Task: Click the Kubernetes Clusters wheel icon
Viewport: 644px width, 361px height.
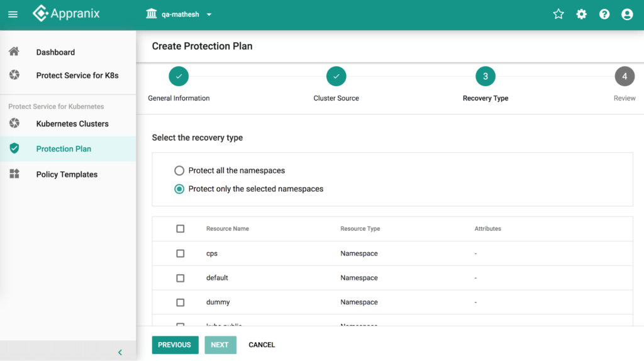Action: pos(14,123)
